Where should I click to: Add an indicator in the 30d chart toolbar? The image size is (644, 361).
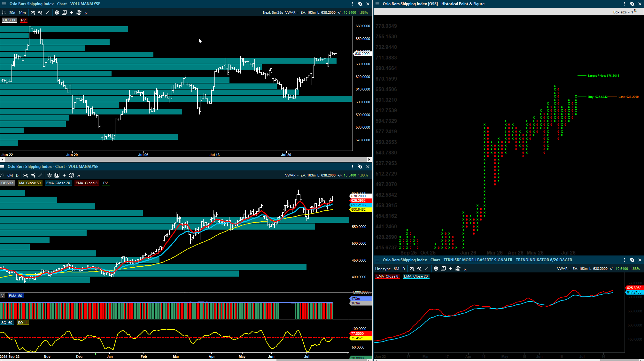point(33,12)
